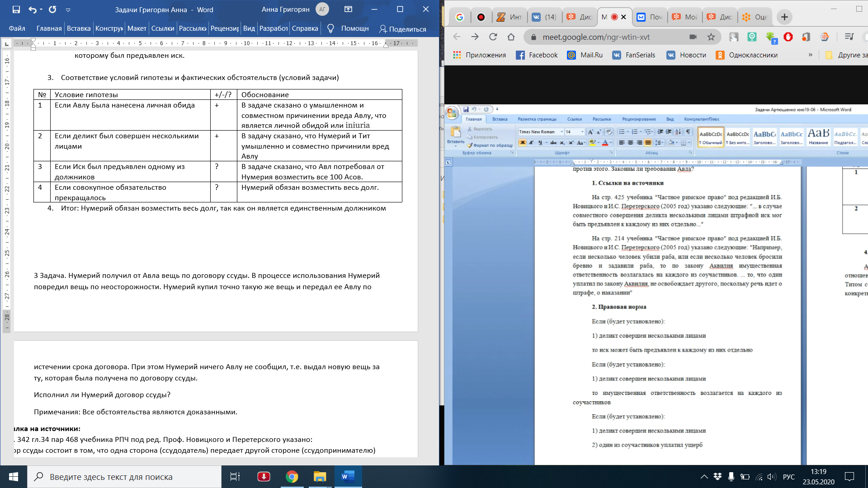Open the Конструктор ribbon tab

109,28
